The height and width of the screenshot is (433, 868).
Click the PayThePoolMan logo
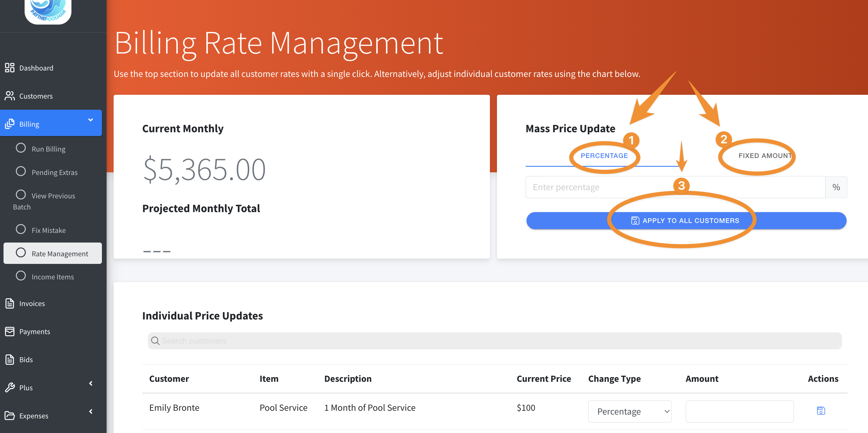coord(48,10)
